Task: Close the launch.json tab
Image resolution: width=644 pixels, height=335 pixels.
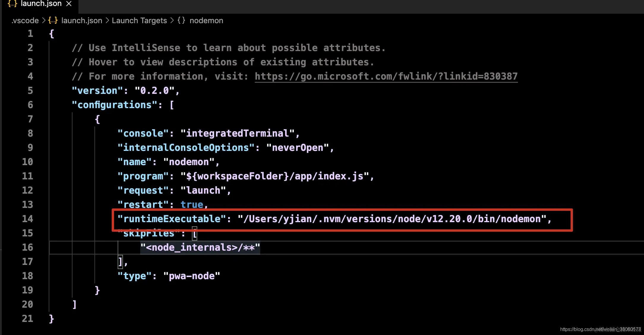Action: 69,4
